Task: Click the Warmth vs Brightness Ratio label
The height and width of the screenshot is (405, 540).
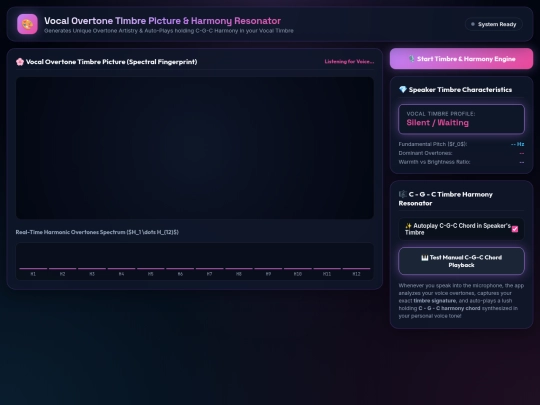Action: tap(434, 162)
